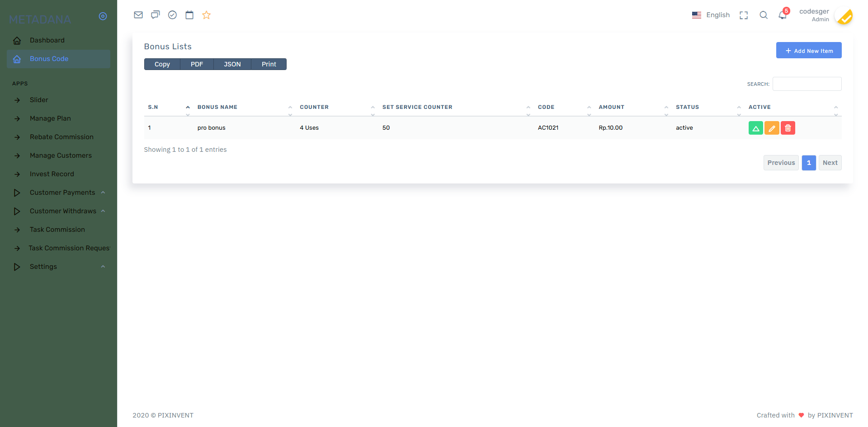The image size is (868, 427).
Task: Open Dashboard menu item
Action: pos(58,40)
